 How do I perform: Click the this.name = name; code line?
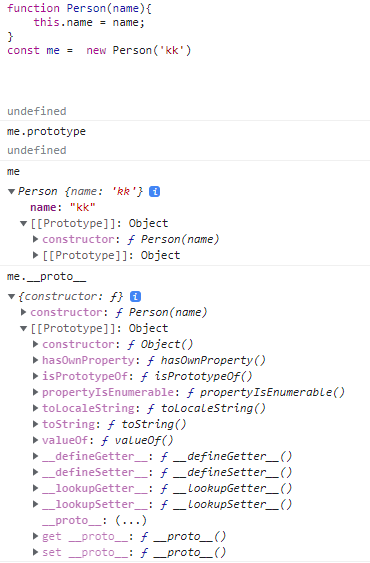tap(89, 23)
